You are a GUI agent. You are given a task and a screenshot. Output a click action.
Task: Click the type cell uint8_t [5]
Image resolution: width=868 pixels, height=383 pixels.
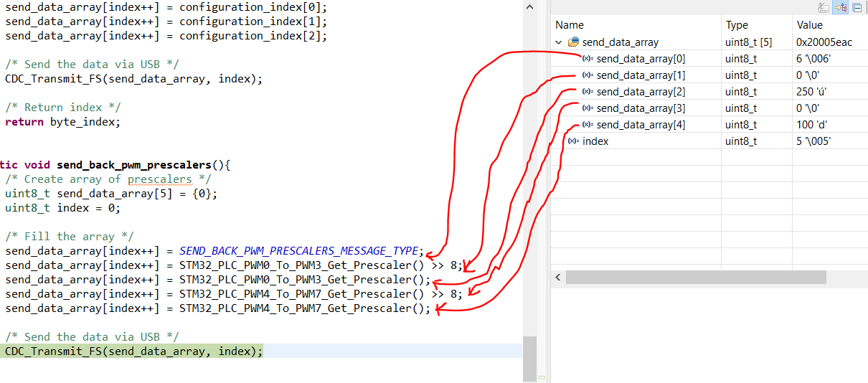pyautogui.click(x=748, y=42)
